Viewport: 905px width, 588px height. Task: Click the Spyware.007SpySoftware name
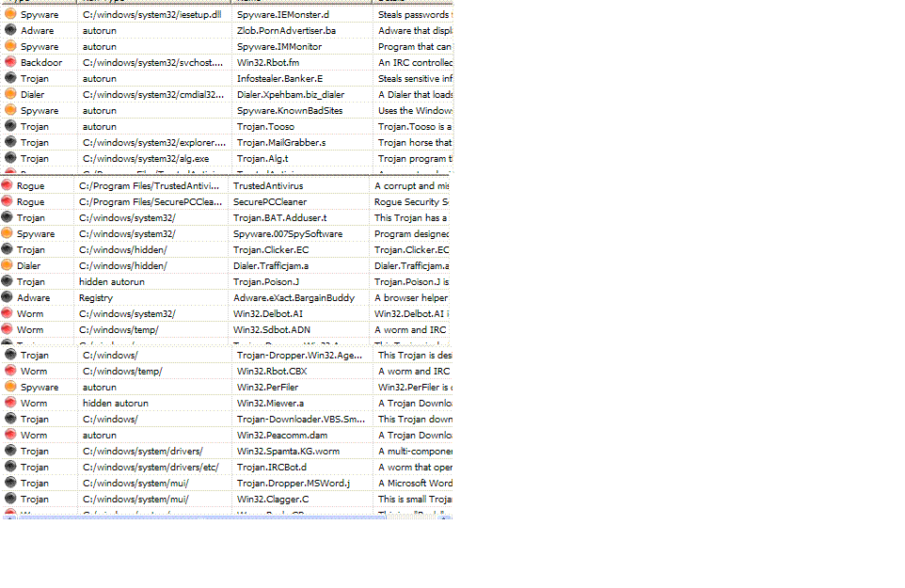(288, 233)
